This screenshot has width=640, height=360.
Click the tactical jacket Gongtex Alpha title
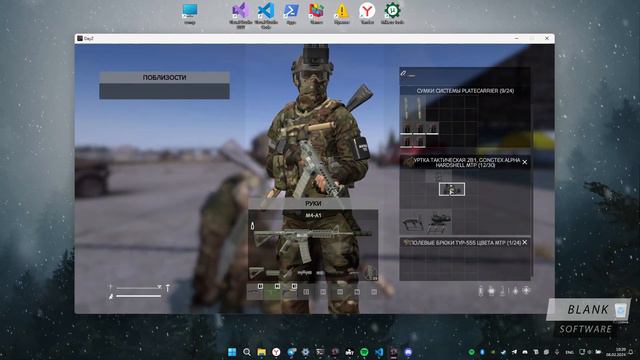point(467,162)
